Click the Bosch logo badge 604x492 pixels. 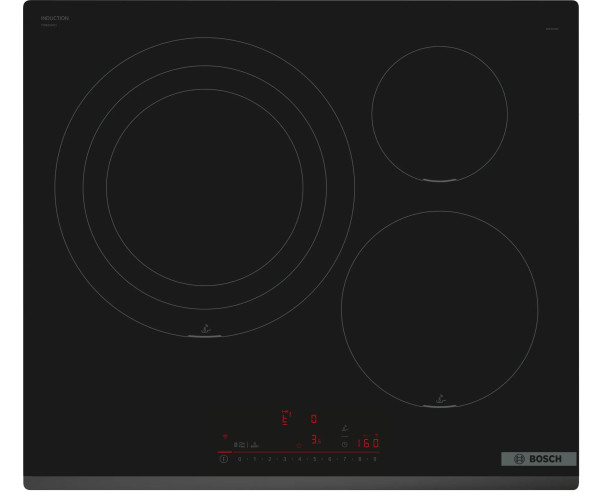coord(539,459)
